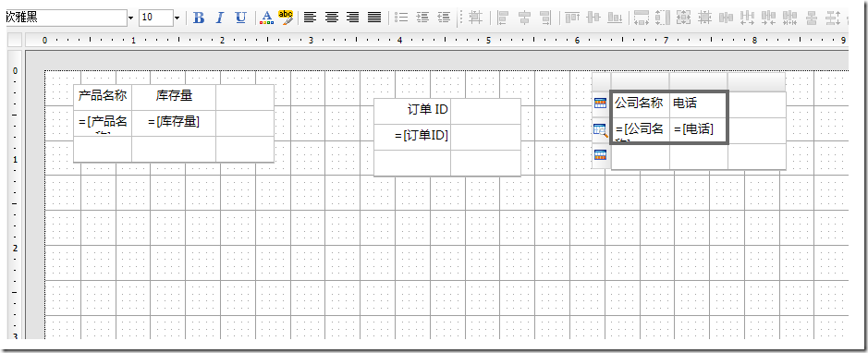
Task: Select the 产品名称 header cell
Action: coord(103,97)
